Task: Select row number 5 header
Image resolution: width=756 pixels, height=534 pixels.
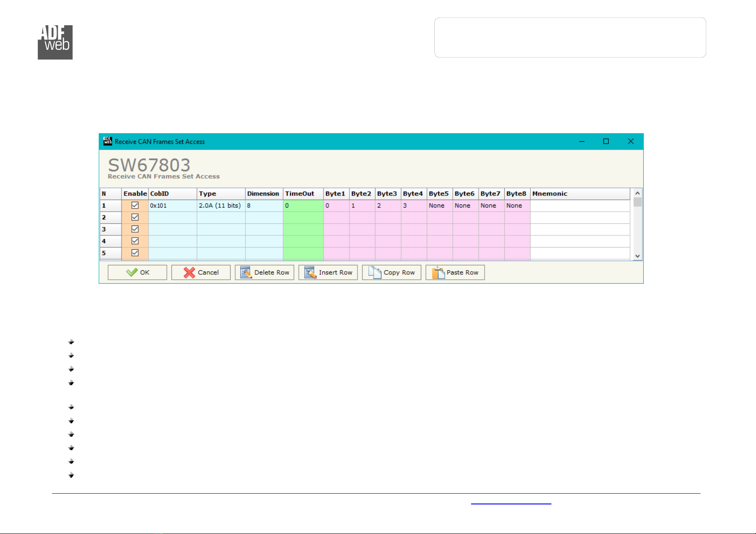Action: pos(111,253)
